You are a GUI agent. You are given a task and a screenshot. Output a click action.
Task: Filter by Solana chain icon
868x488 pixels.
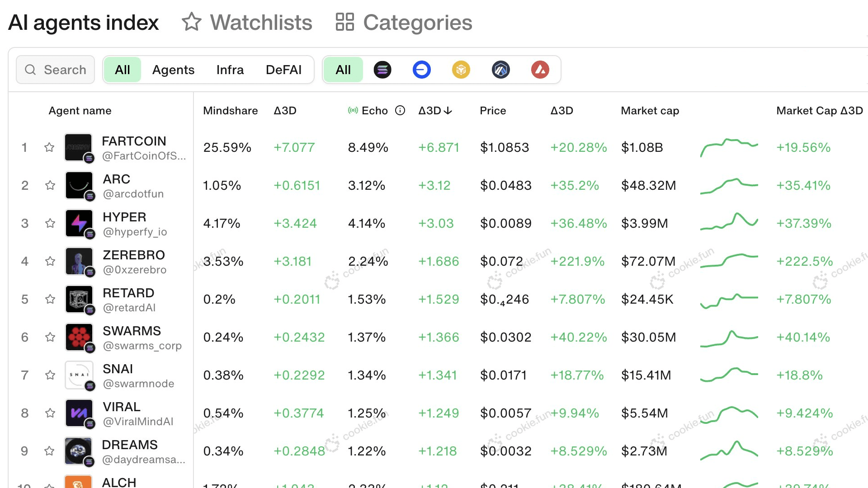click(382, 70)
